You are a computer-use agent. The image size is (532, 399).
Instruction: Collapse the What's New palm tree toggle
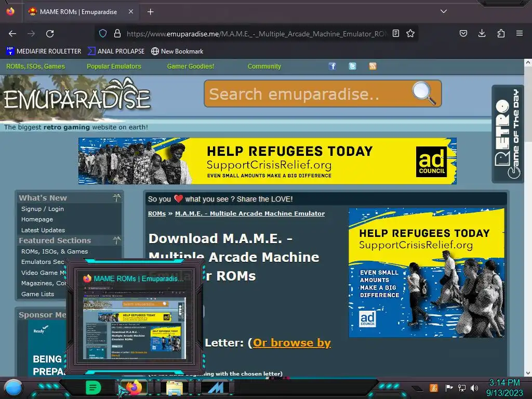coord(116,197)
